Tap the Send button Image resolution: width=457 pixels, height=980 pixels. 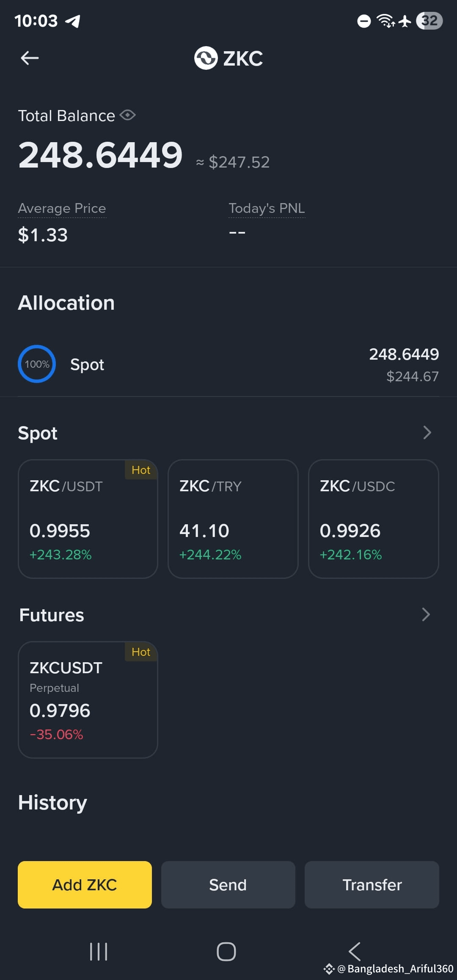coord(228,885)
